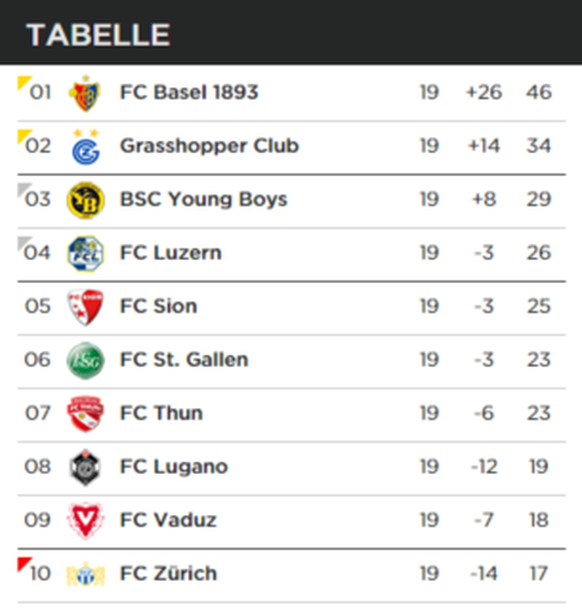Click the FC Vaduz red V logo
This screenshot has height=609, width=582.
point(85,520)
